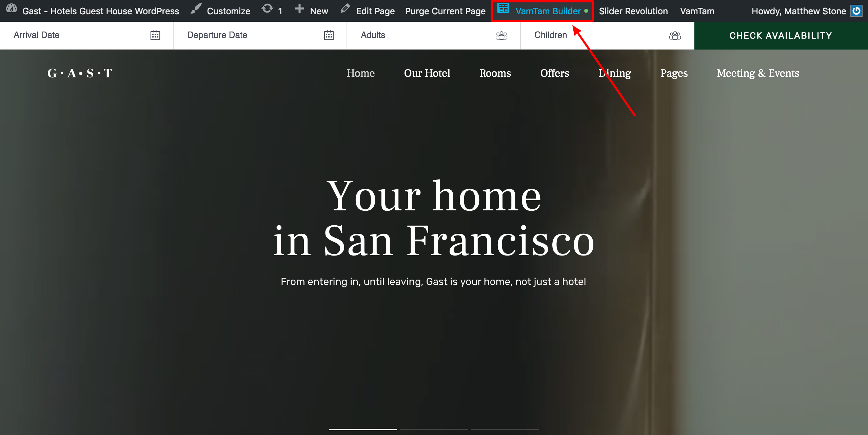Open the Departure Date calendar picker icon
The width and height of the screenshot is (868, 435).
329,35
